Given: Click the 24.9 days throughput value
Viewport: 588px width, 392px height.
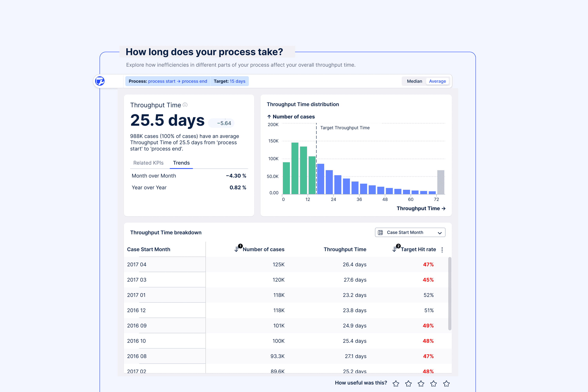Looking at the screenshot, I should (x=355, y=326).
